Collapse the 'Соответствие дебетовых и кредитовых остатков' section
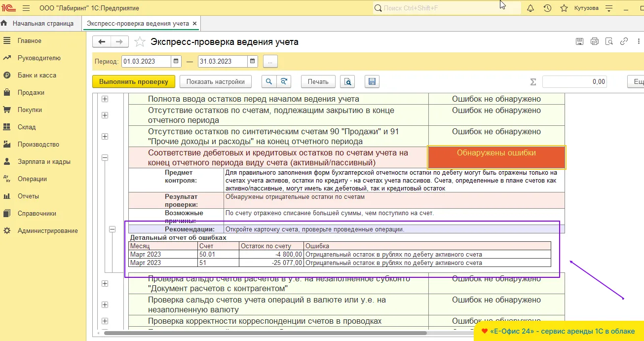This screenshot has width=644, height=341. (105, 158)
